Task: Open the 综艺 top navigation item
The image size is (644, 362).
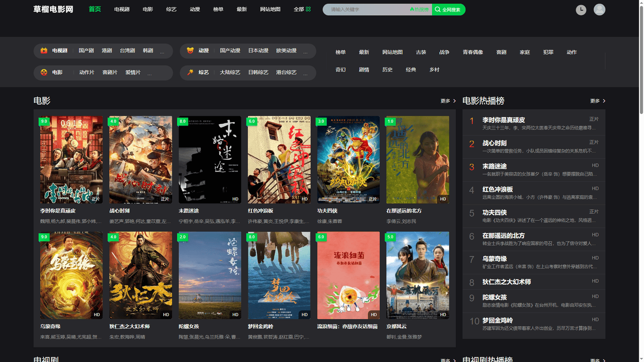Action: pyautogui.click(x=171, y=9)
